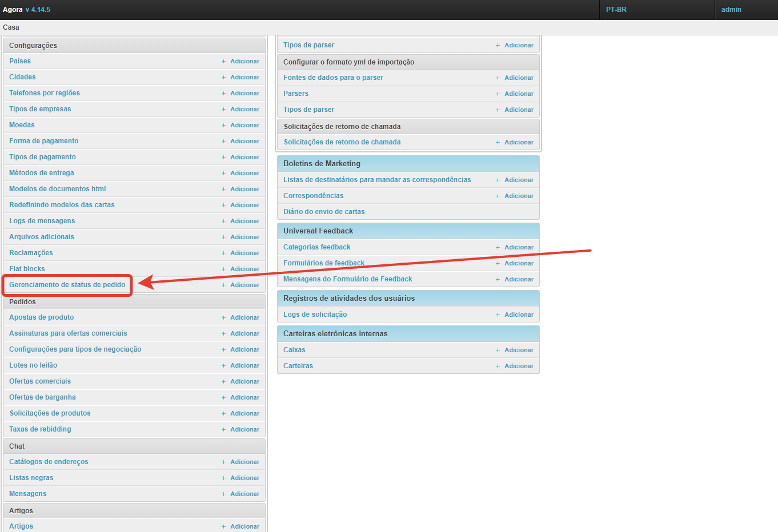Add a new Caixas entry
This screenshot has height=532, width=778.
pyautogui.click(x=518, y=350)
